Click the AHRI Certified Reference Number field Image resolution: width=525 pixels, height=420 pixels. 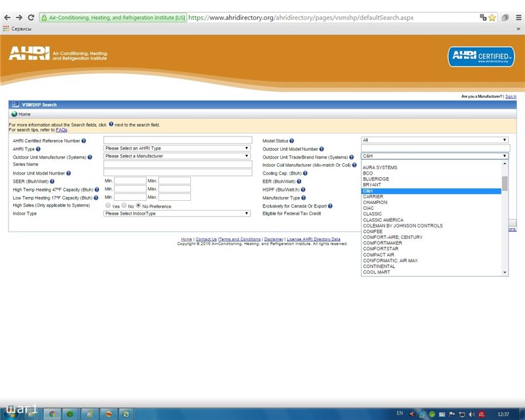coord(178,140)
